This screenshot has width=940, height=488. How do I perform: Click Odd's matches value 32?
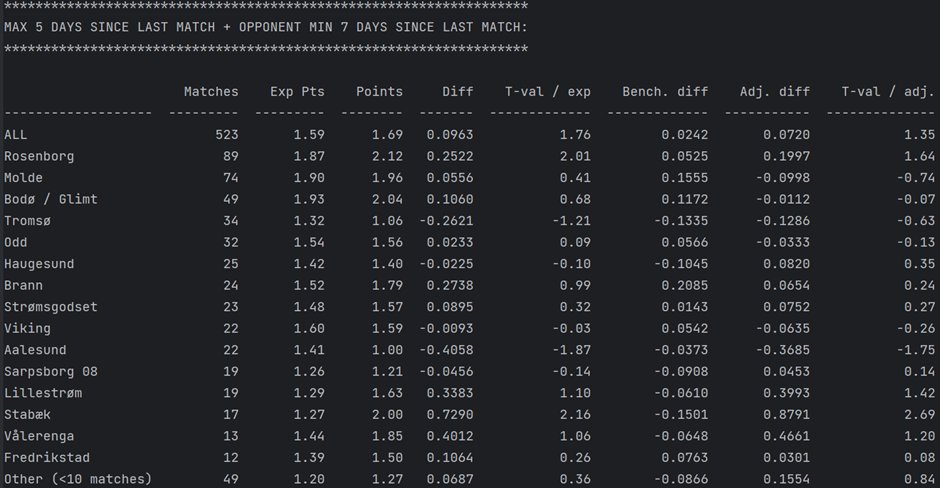tap(231, 243)
